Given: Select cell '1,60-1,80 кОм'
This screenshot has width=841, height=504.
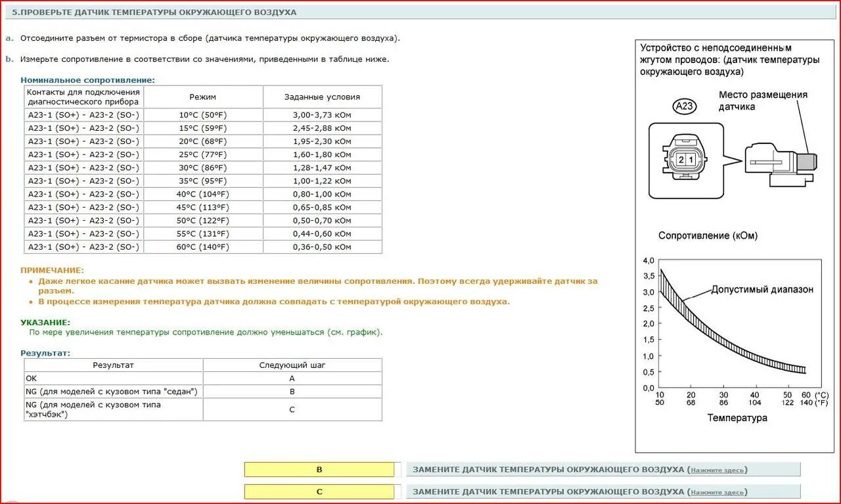Looking at the screenshot, I should tap(322, 154).
